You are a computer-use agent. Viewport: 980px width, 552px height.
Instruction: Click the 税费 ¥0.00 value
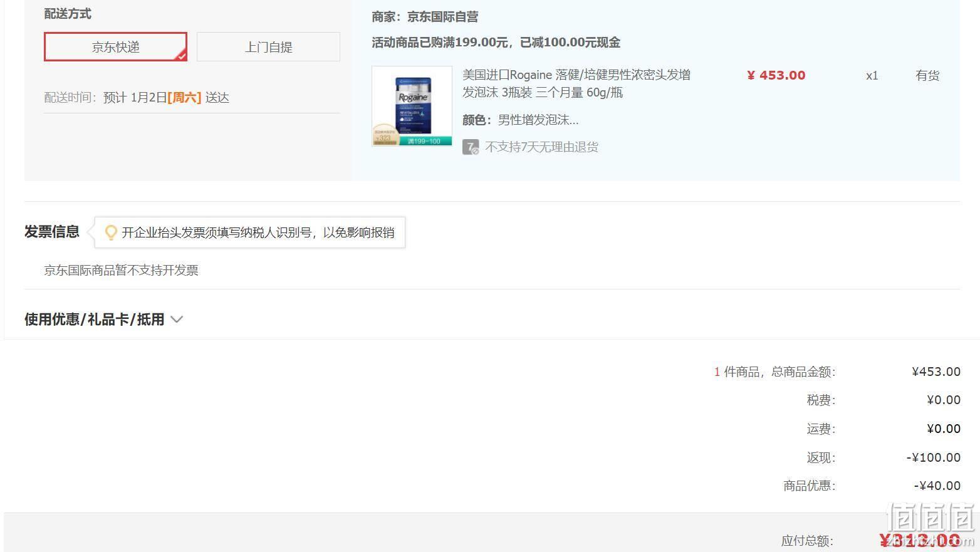pyautogui.click(x=944, y=400)
